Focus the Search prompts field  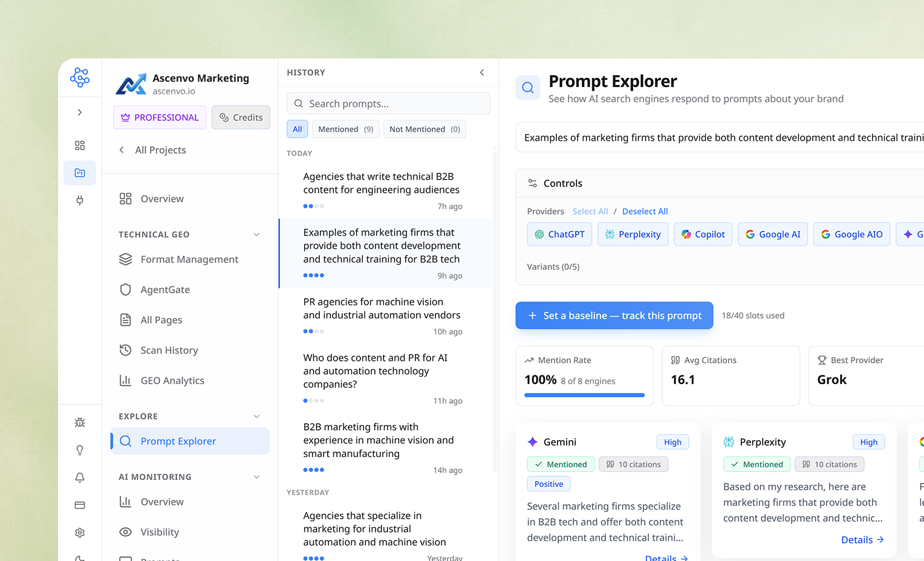coord(388,103)
